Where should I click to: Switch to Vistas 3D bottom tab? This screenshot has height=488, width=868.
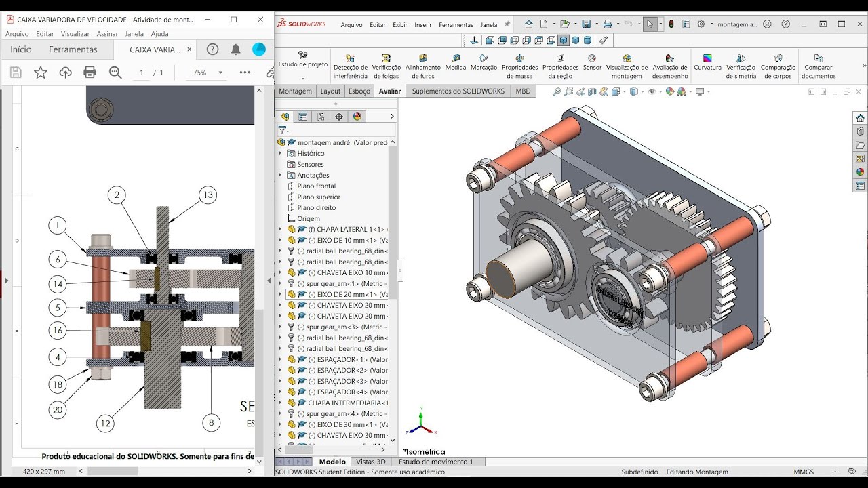point(371,462)
